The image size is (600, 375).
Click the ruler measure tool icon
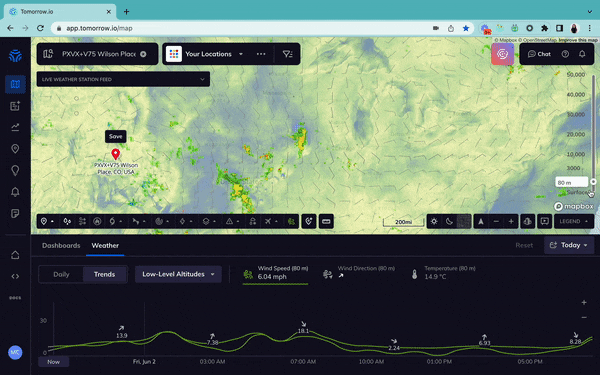pyautogui.click(x=326, y=222)
